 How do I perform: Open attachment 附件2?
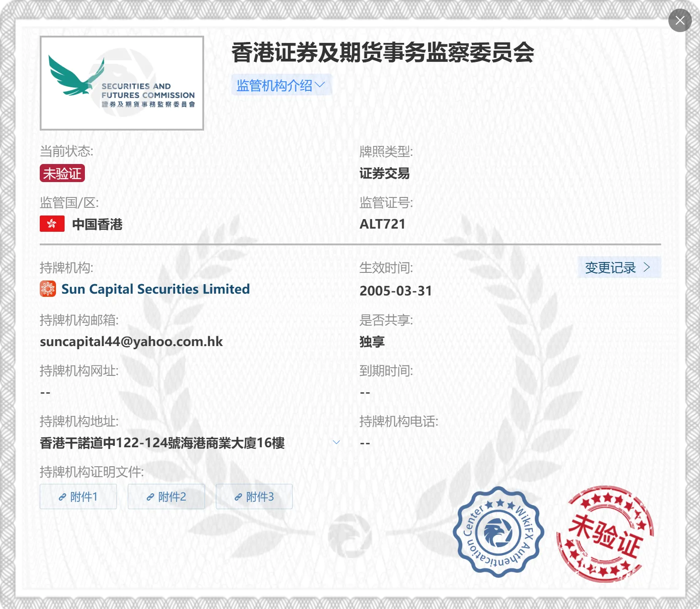[166, 497]
